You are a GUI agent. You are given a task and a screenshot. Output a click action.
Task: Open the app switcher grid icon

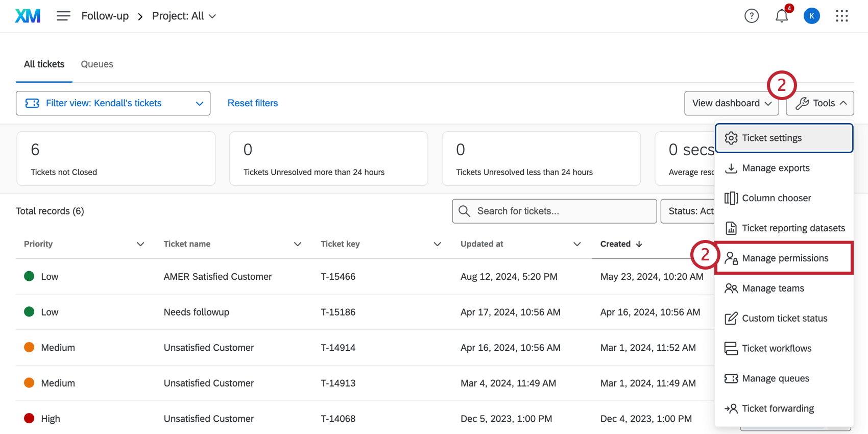pyautogui.click(x=841, y=16)
